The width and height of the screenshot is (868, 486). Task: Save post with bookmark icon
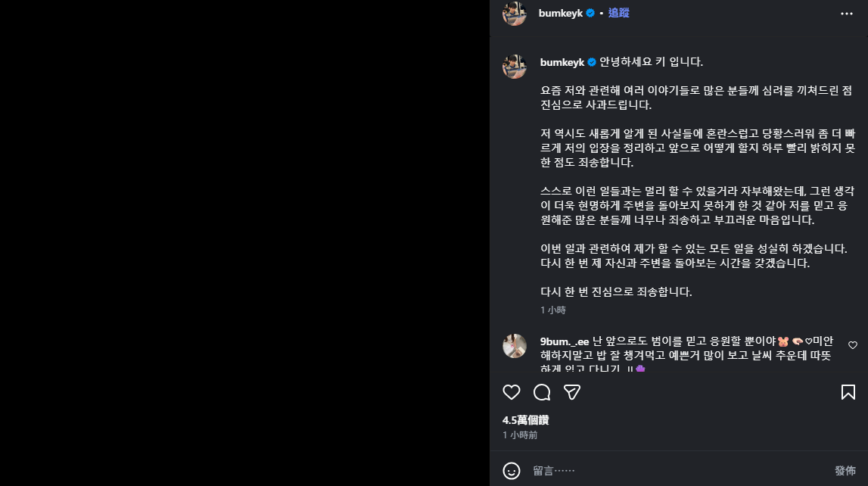coord(848,392)
